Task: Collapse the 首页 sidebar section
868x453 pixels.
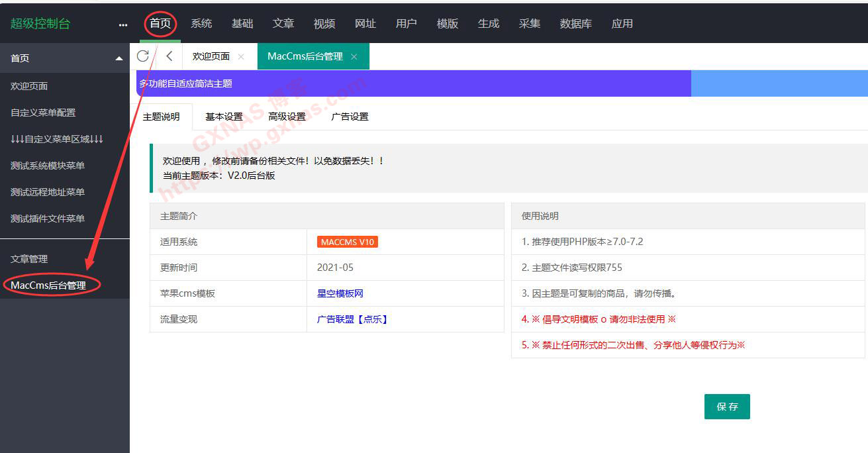Action: (119, 58)
